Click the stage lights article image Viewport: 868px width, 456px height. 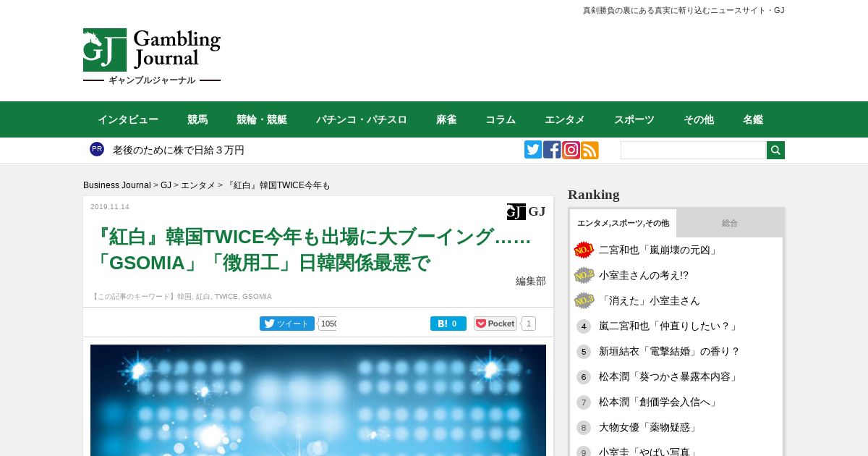point(318,400)
